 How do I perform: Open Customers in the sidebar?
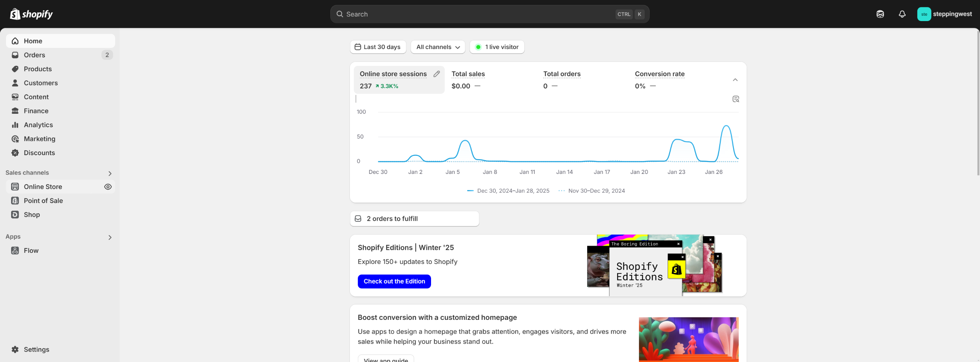tap(60, 83)
